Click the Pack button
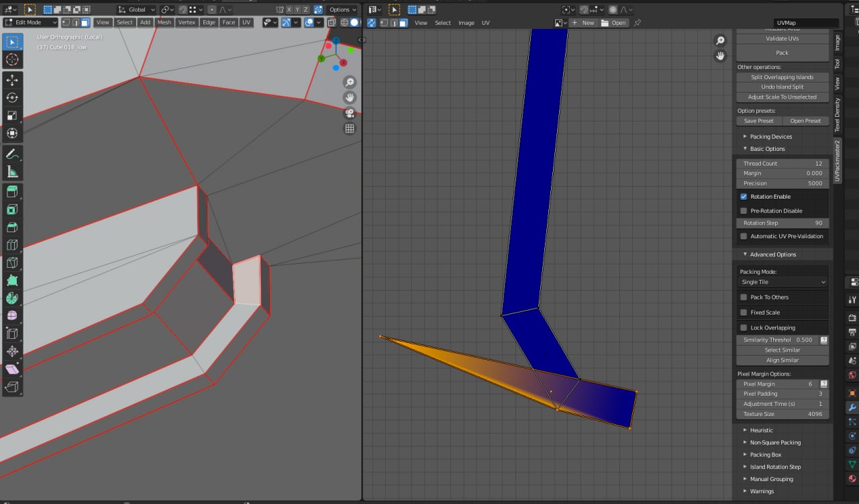The width and height of the screenshot is (859, 504). click(782, 52)
